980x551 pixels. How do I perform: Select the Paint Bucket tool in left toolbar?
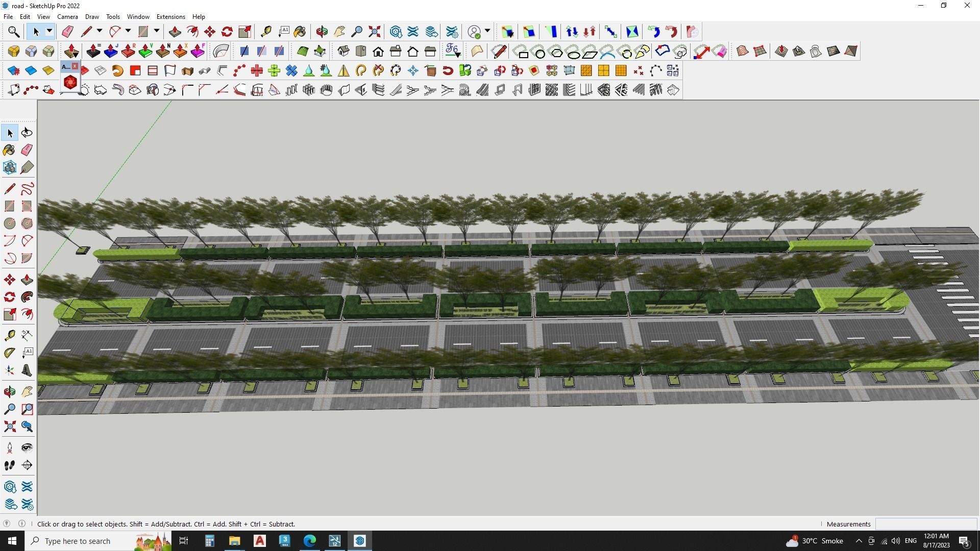click(x=10, y=150)
